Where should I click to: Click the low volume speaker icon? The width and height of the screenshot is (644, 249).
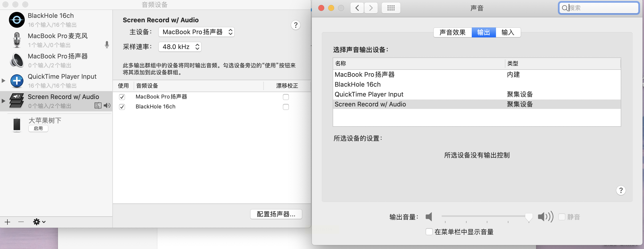429,217
